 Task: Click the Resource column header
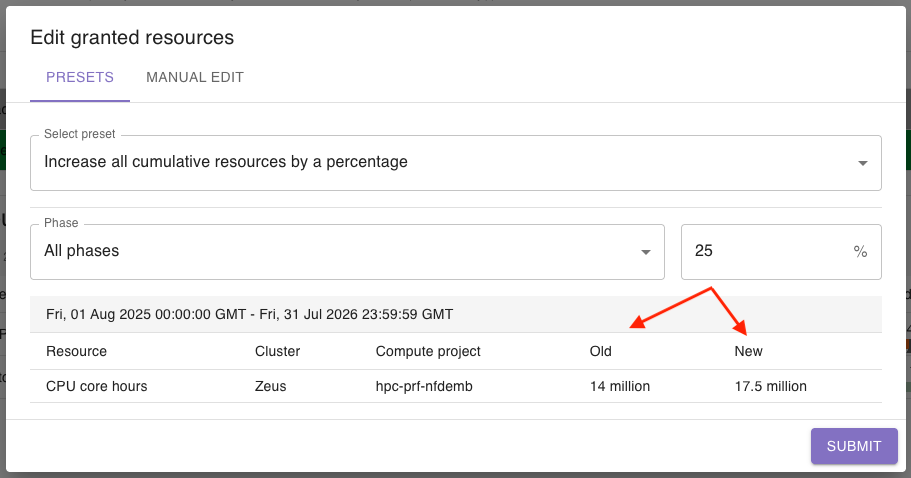click(x=76, y=351)
